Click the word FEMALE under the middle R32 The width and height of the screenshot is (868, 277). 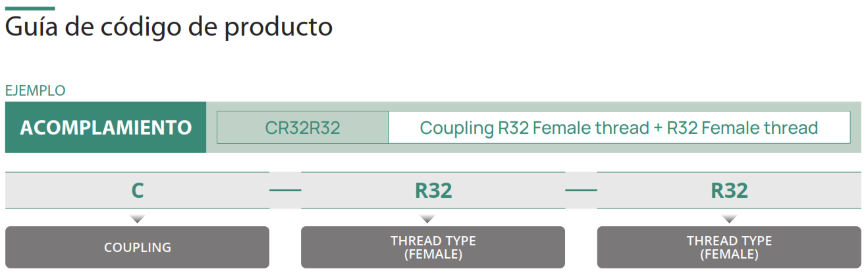433,255
